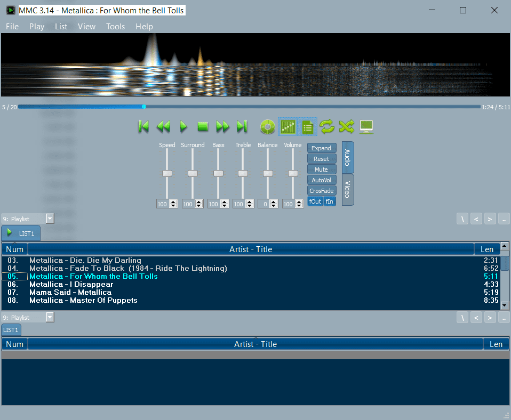Viewport: 511px width, 420px height.
Task: Toggle repeat mode icon
Action: (x=327, y=126)
